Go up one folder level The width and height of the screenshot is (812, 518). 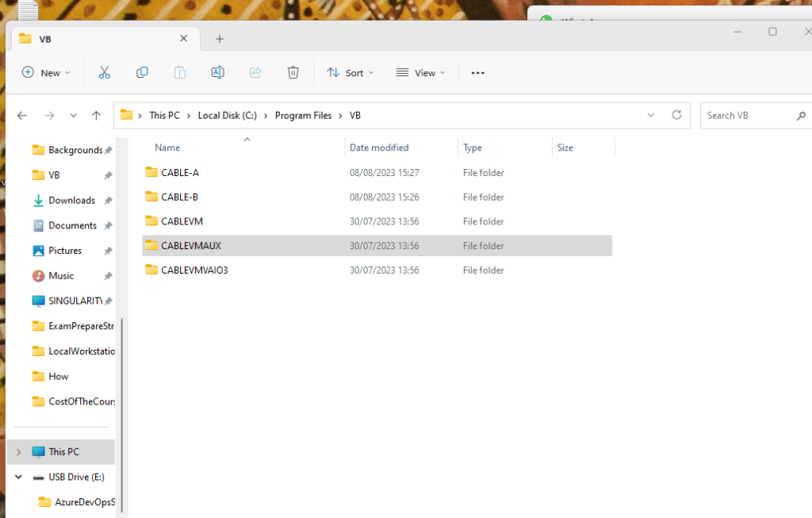coord(96,116)
